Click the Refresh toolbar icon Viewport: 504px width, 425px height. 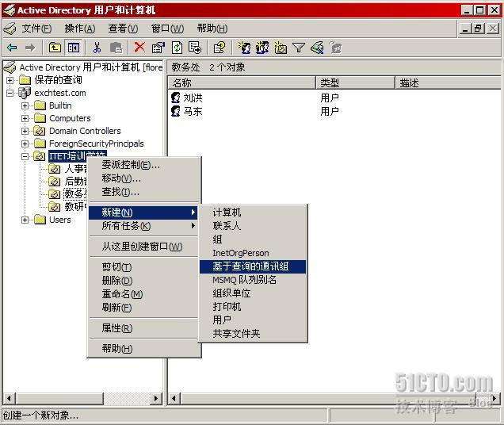click(x=177, y=48)
